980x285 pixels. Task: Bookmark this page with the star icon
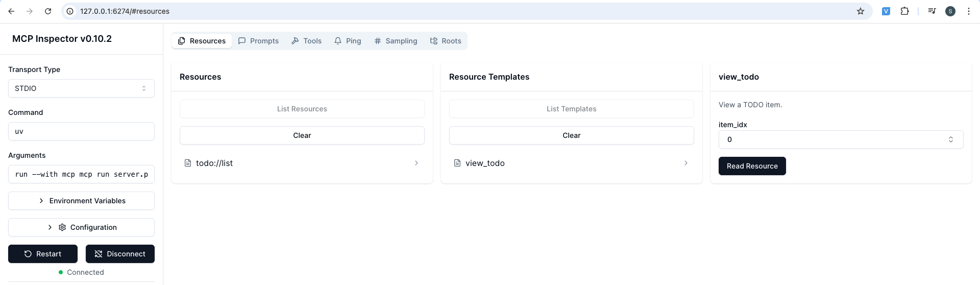tap(861, 11)
